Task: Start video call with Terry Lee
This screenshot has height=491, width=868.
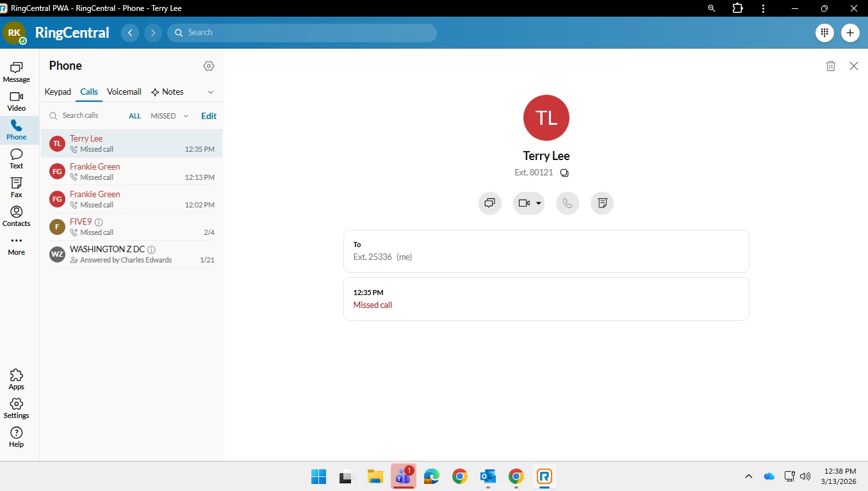Action: tap(524, 203)
